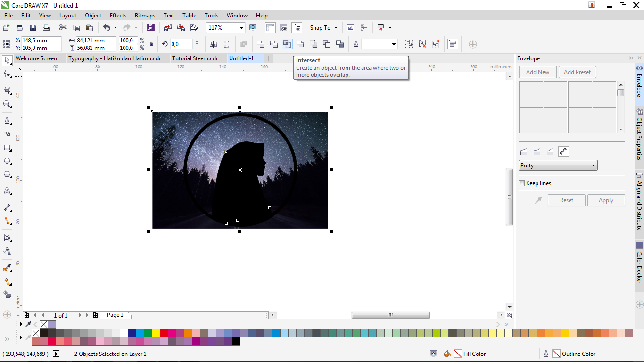The width and height of the screenshot is (644, 362).
Task: Select Straight Line envelope mode icon
Action: pos(524,152)
